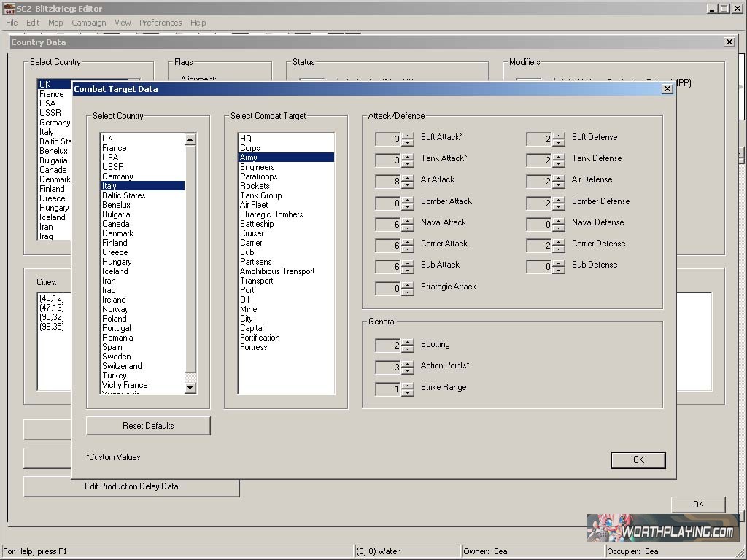Decrease the Tank Attack spinner value

tap(407, 163)
